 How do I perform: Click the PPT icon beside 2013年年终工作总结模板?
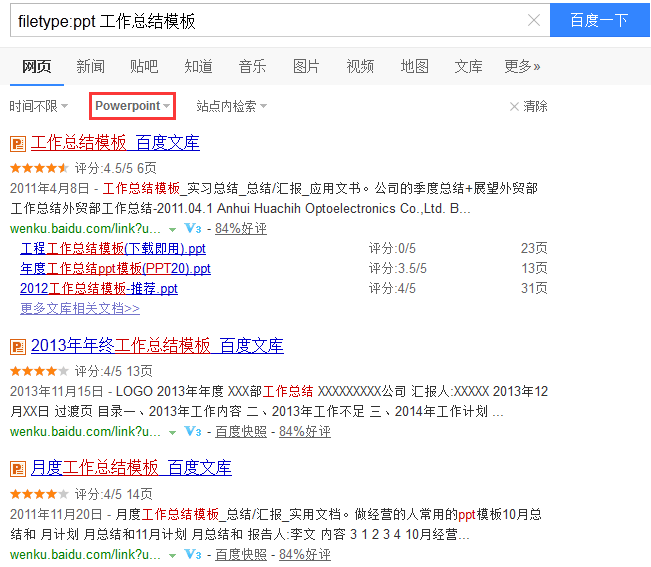click(18, 347)
